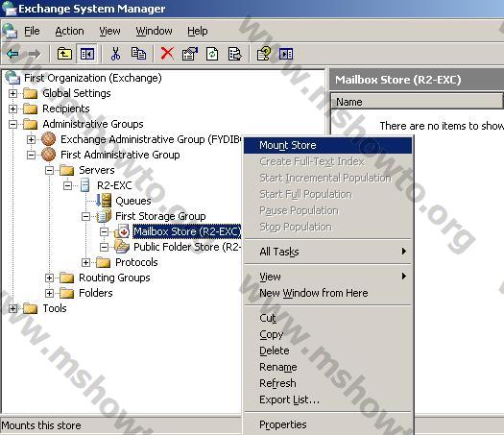Select Administrative Groups in the tree

93,124
